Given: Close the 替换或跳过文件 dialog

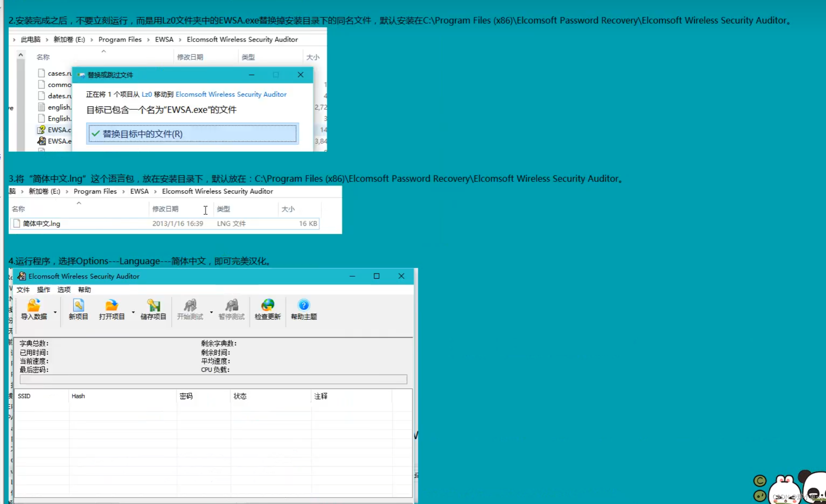Looking at the screenshot, I should point(301,75).
